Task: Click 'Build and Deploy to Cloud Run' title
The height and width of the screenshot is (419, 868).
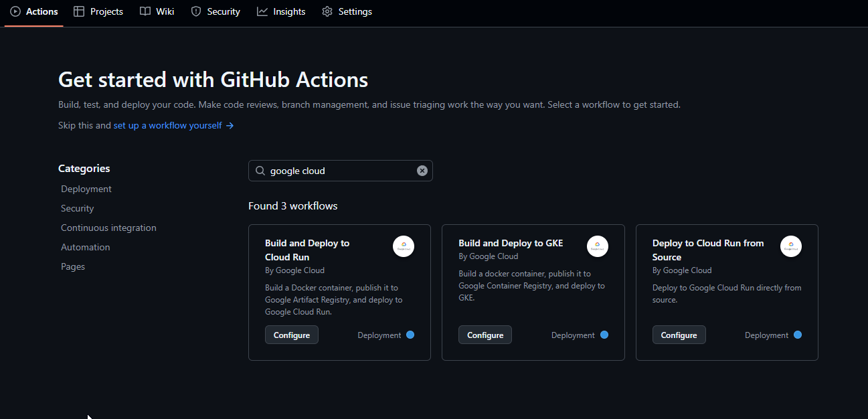Action: pyautogui.click(x=307, y=250)
